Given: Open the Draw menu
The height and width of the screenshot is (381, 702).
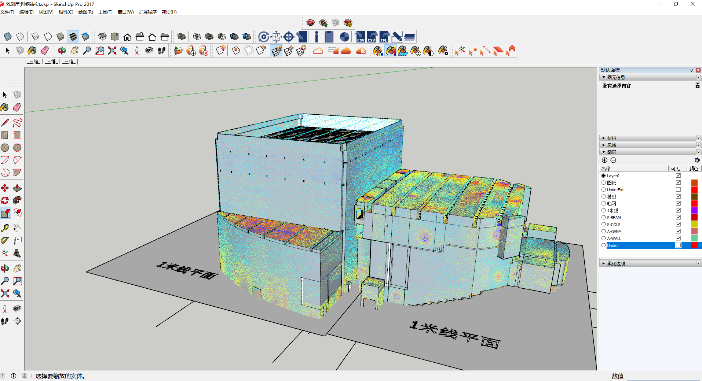Looking at the screenshot, I should coord(86,12).
